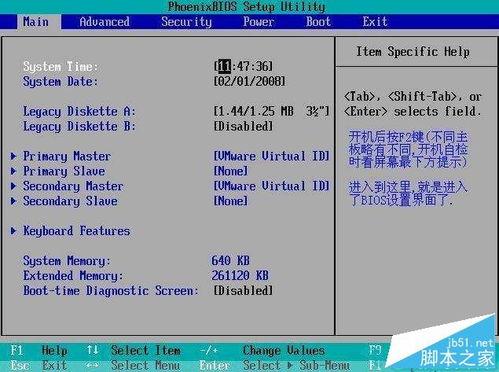Expand the Primary Slave submenu arrow
The height and width of the screenshot is (372, 499).
(x=13, y=171)
